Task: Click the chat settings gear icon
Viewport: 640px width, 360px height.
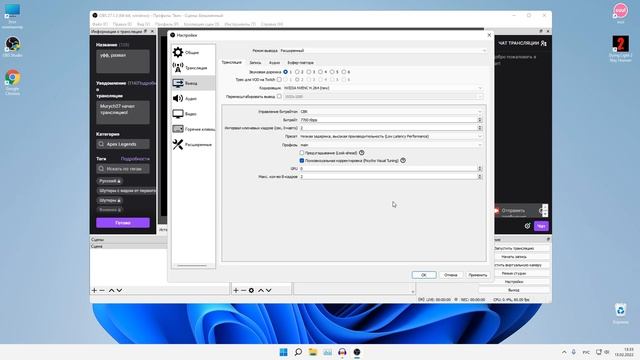Action: [527, 226]
